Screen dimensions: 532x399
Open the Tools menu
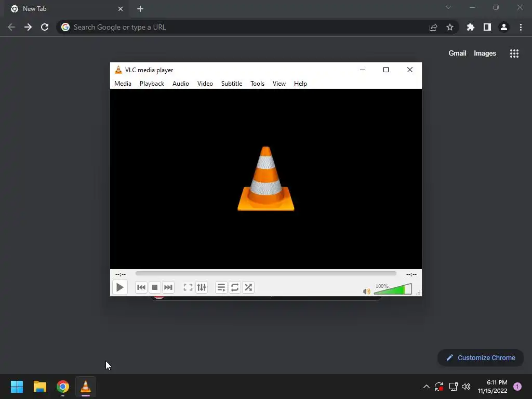click(x=257, y=84)
